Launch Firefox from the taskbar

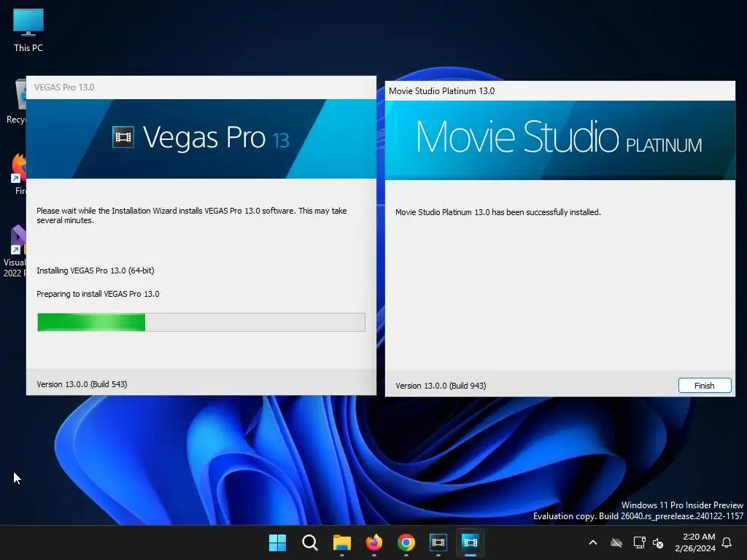tap(374, 542)
